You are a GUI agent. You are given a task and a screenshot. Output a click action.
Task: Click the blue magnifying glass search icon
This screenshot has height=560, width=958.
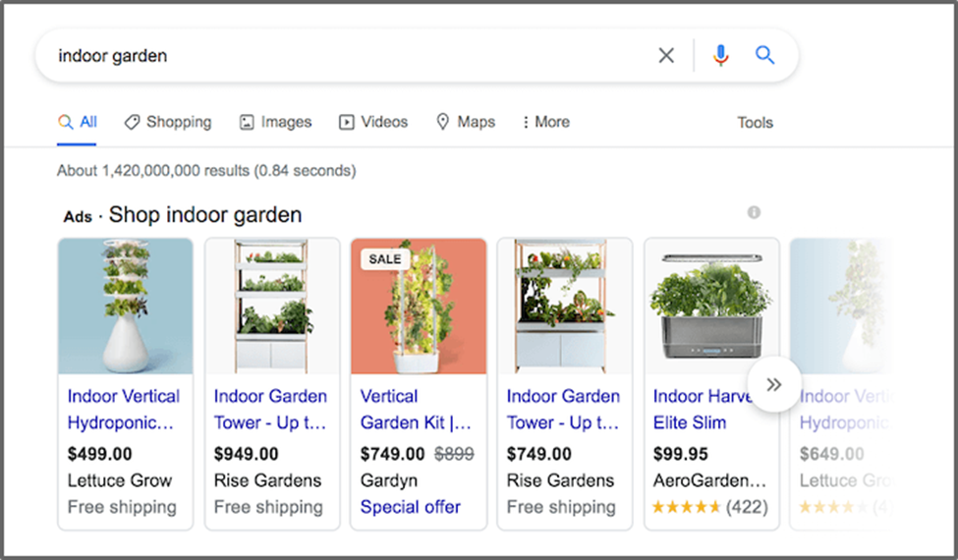click(765, 56)
